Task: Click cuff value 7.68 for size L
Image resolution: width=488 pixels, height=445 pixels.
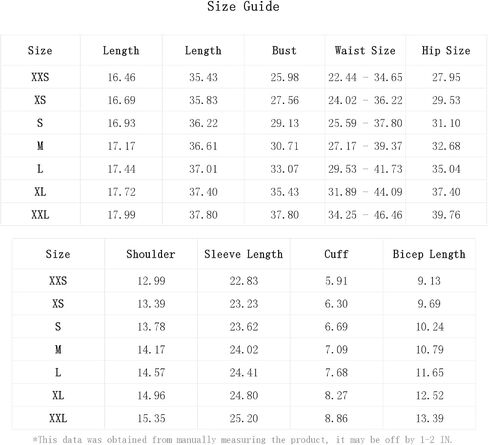Action: [x=336, y=373]
